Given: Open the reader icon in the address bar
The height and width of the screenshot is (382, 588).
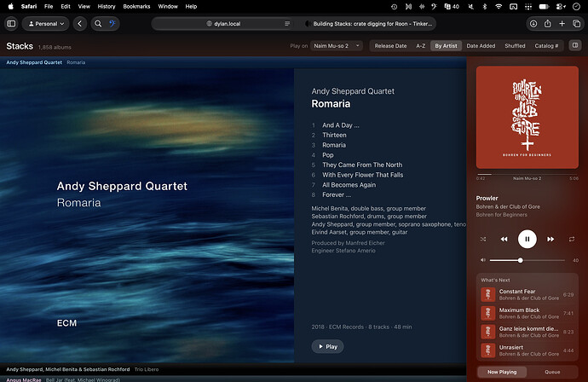Looking at the screenshot, I should [287, 24].
